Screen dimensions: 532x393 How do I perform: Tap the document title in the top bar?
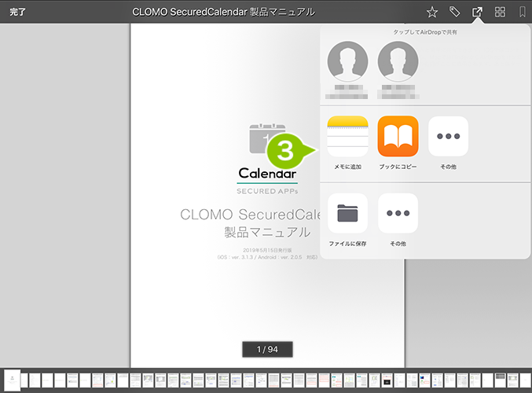[224, 12]
